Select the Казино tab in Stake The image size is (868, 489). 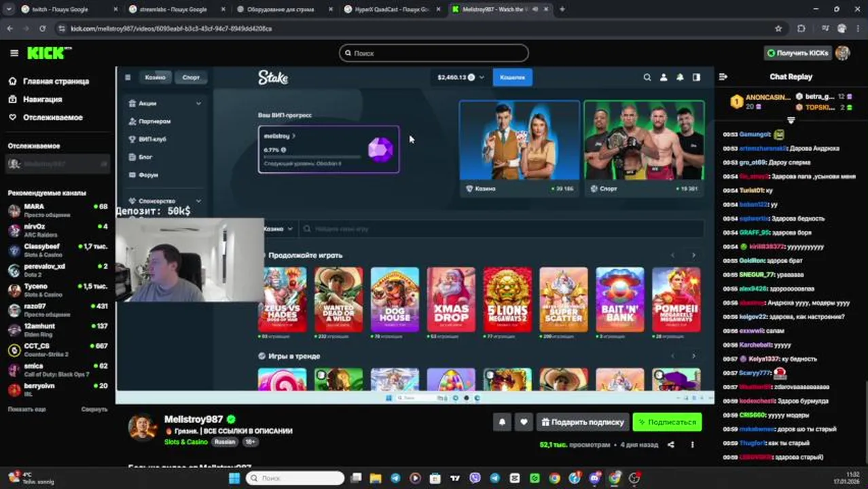[x=156, y=77]
